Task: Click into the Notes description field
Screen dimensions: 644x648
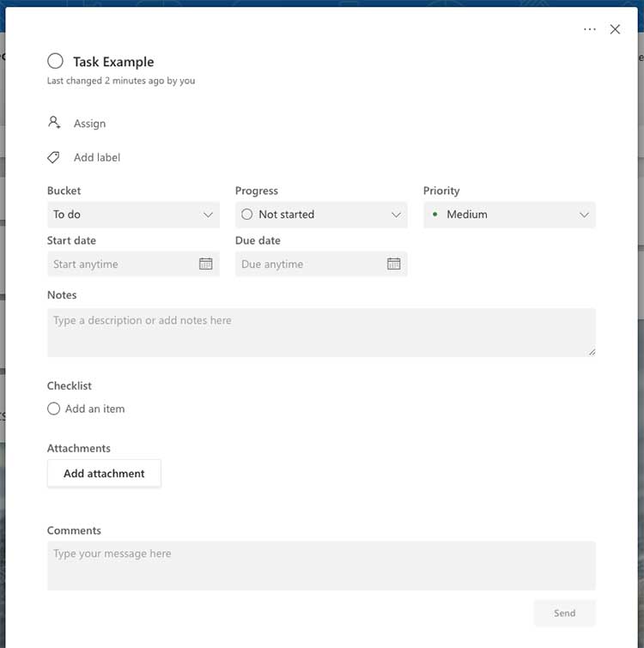Action: tap(320, 332)
